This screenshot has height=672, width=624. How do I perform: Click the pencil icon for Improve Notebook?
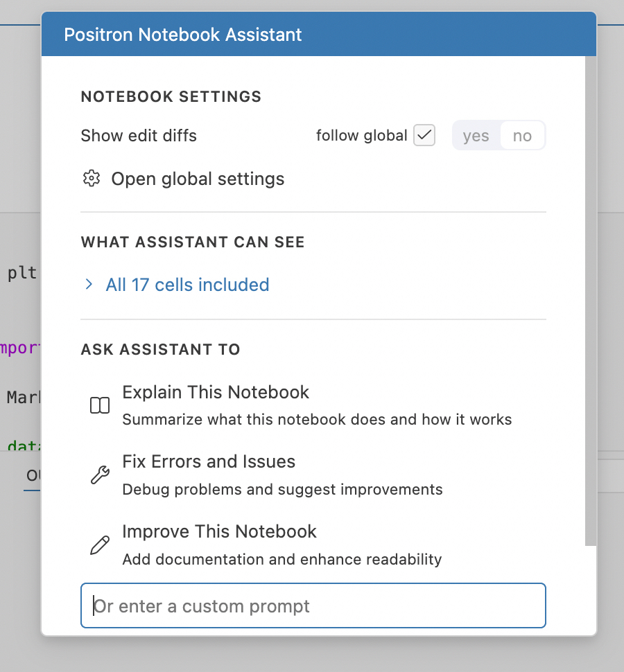click(x=100, y=545)
